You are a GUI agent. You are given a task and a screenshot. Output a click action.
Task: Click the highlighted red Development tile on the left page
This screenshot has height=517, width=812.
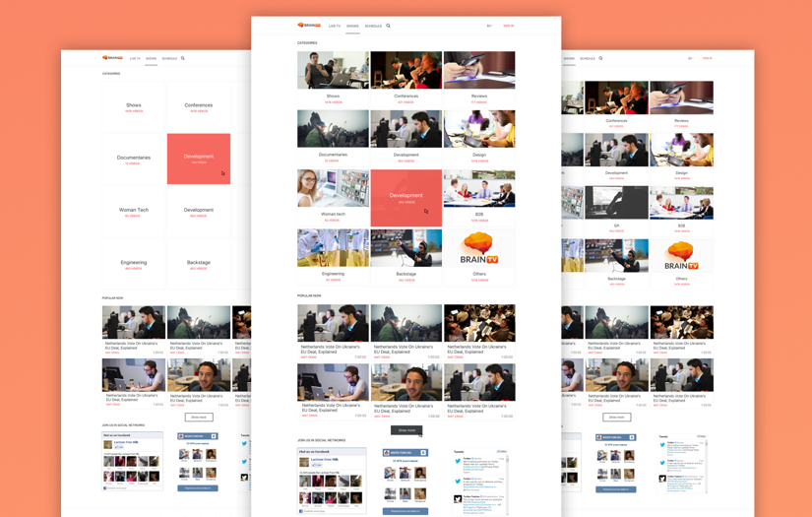[199, 159]
